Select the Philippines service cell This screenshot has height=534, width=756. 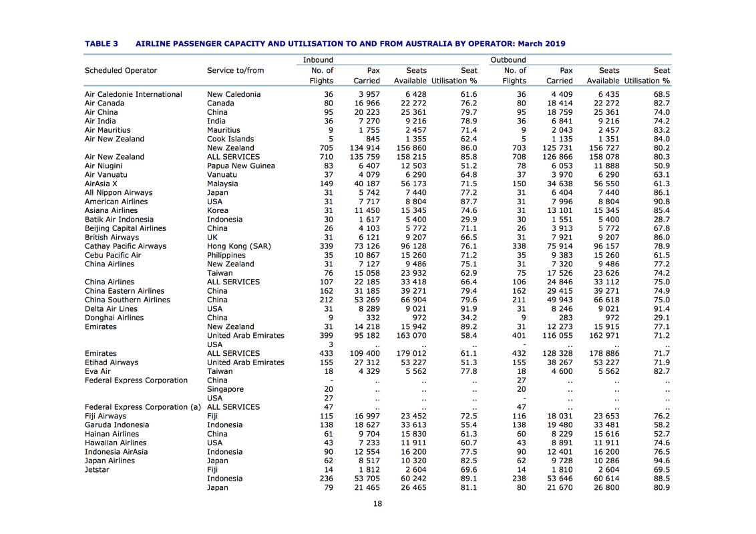(226, 255)
